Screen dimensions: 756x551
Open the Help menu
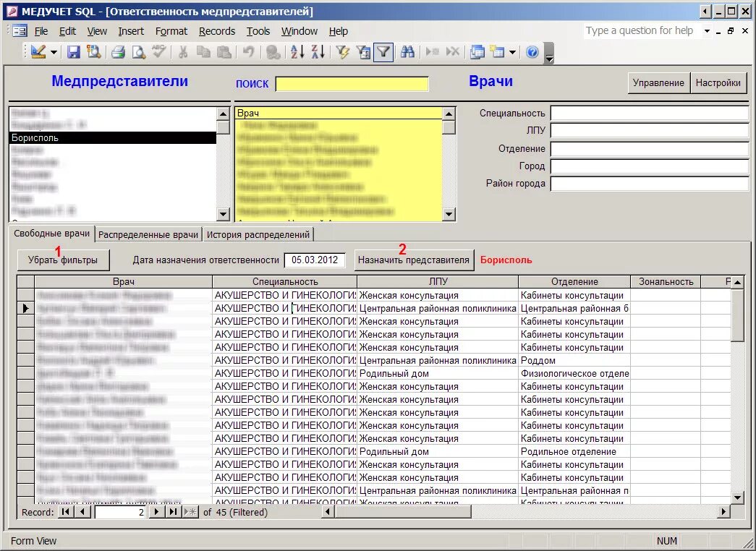(339, 31)
